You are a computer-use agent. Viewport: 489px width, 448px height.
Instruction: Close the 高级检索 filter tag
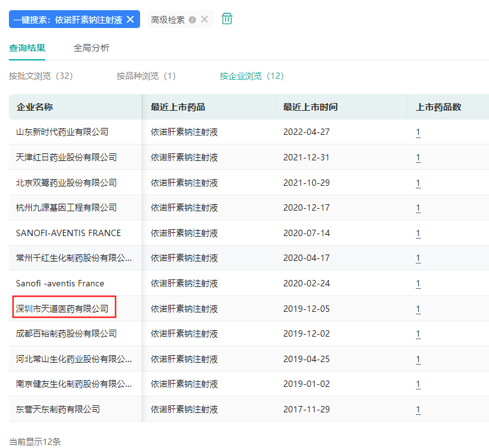click(204, 19)
